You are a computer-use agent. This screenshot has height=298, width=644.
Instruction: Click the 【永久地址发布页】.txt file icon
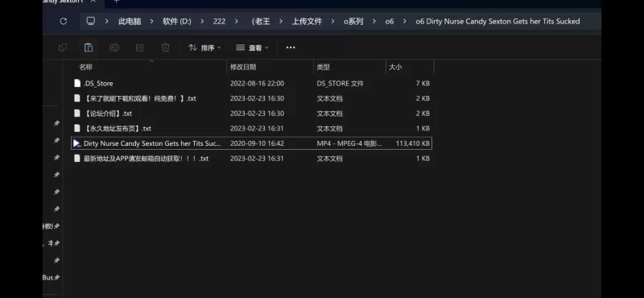click(77, 128)
